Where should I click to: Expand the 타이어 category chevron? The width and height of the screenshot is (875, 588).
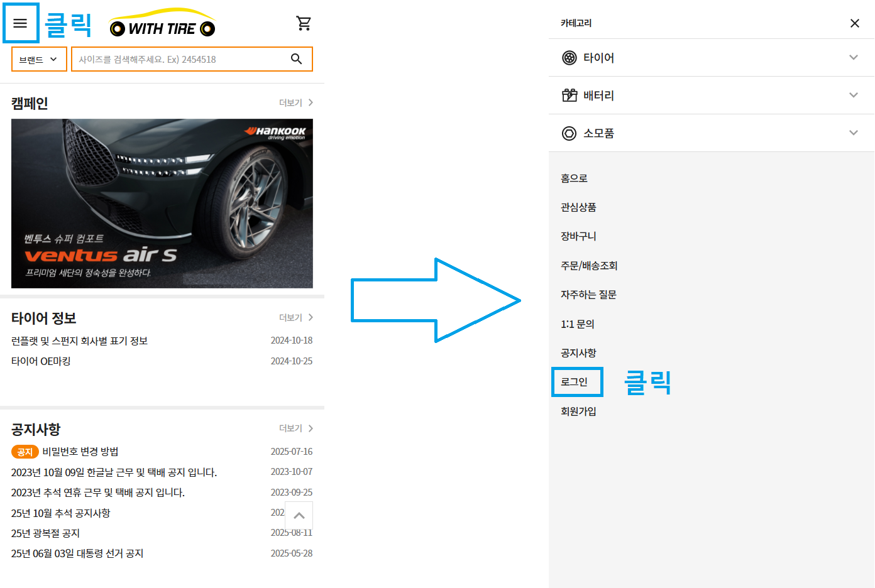coord(853,58)
